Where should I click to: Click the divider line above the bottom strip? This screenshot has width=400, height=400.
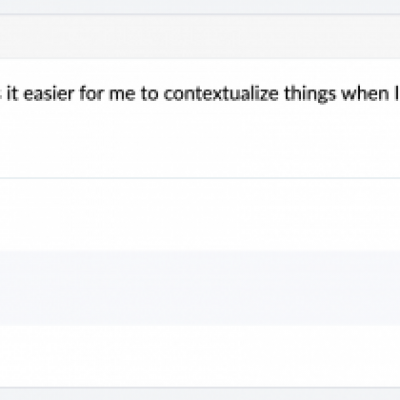tap(200, 388)
